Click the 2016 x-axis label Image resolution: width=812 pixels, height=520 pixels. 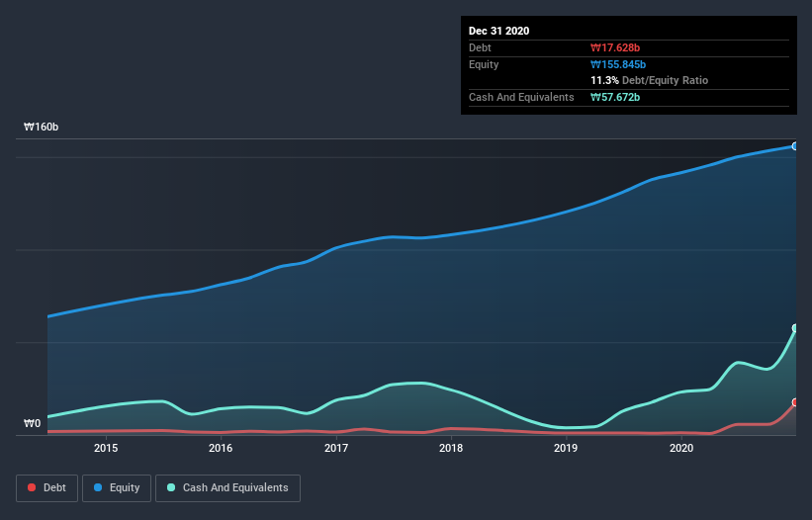(x=221, y=448)
